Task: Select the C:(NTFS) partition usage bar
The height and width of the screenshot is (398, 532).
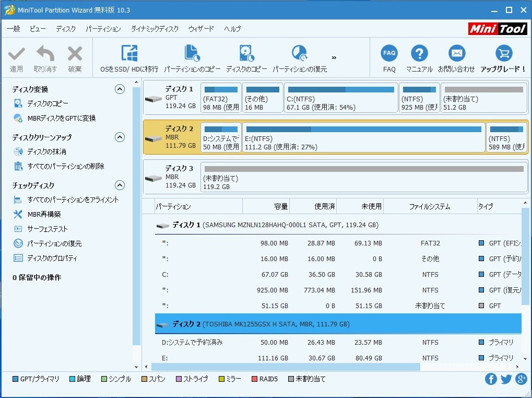Action: pos(340,90)
